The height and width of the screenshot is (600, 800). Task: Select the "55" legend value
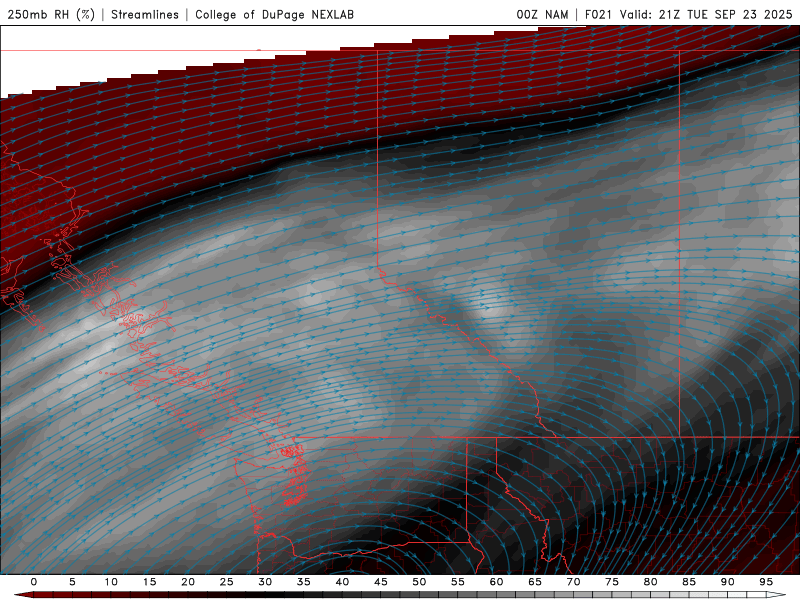tap(458, 582)
